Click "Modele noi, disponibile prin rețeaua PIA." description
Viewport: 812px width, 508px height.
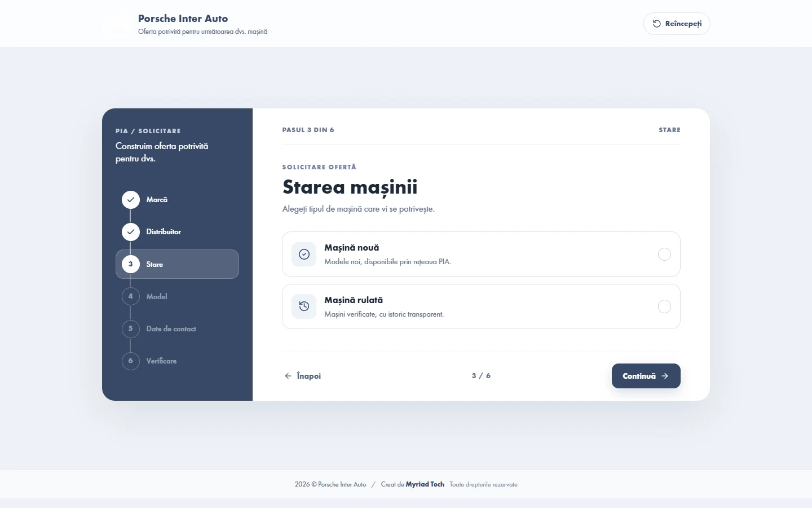(388, 262)
